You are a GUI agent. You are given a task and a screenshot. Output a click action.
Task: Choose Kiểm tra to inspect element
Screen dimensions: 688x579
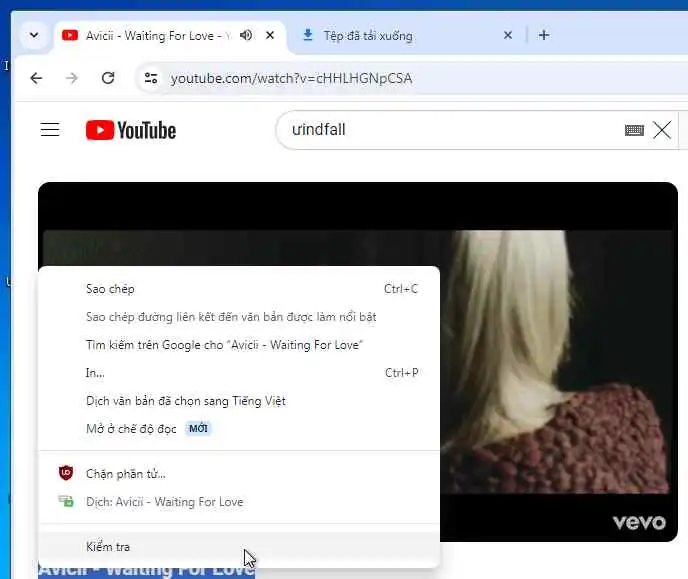coord(239,547)
